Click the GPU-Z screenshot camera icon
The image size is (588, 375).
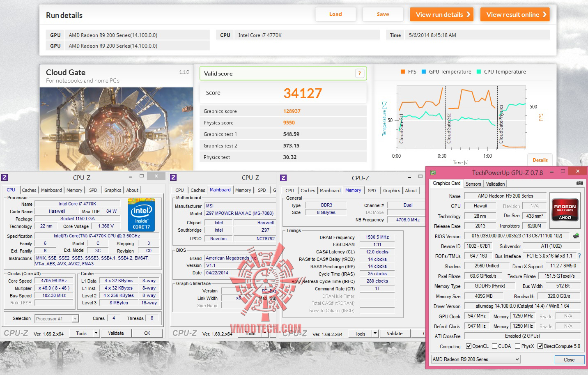point(579,183)
